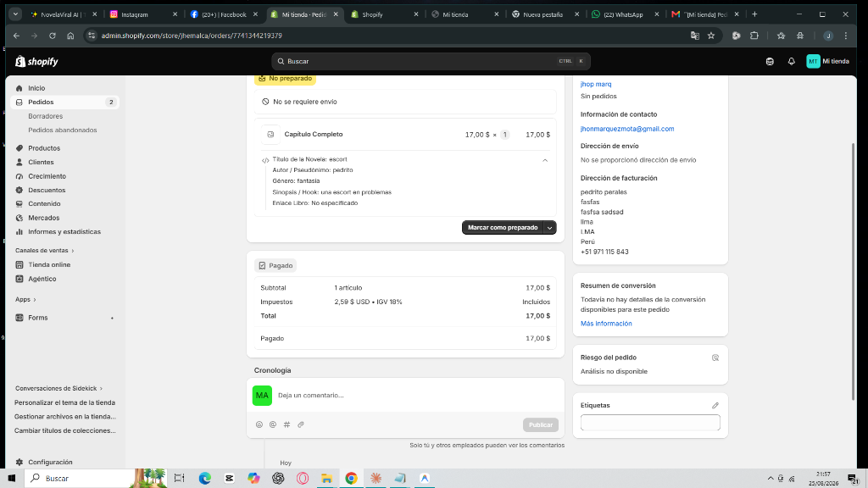Expand Canales de ventas section
Viewport: 868px width, 488px height.
pyautogui.click(x=45, y=251)
